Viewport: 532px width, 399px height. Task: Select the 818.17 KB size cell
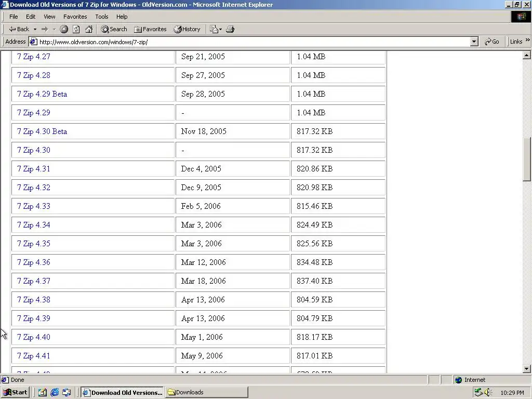338,337
